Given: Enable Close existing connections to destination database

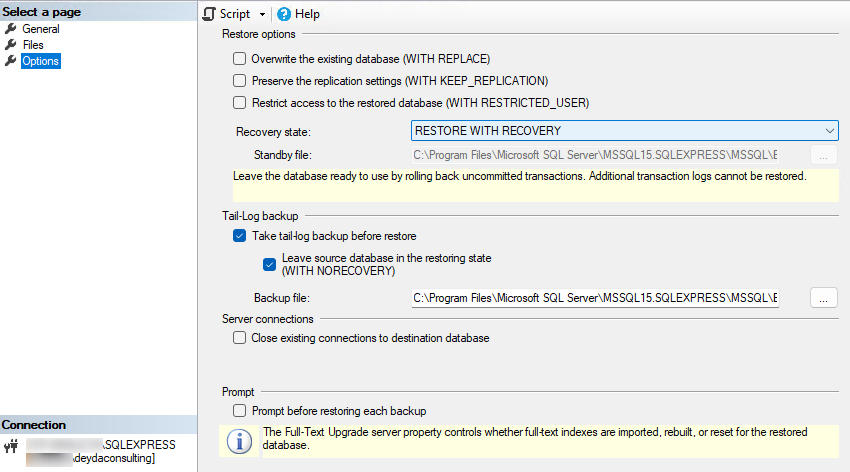Looking at the screenshot, I should tap(239, 338).
